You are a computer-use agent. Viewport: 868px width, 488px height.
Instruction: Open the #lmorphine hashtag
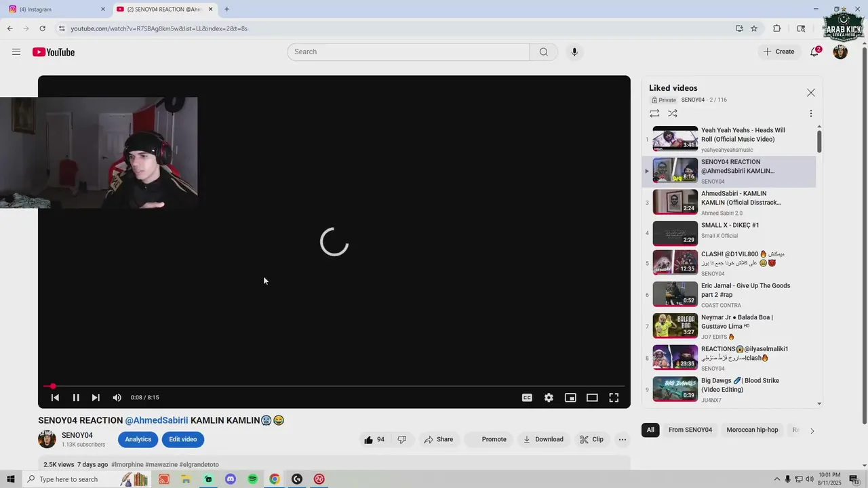tap(127, 465)
